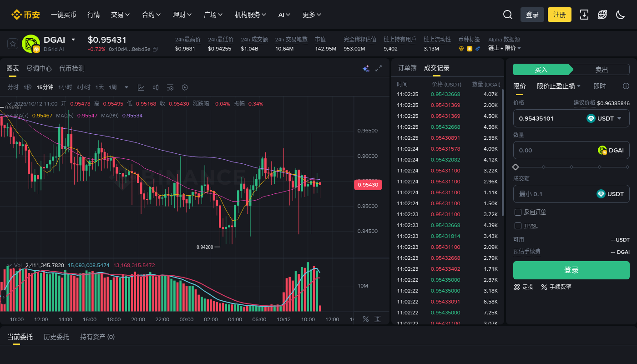637x364 pixels.
Task: Expand more timeframe intervals dropdown
Action: [x=126, y=87]
